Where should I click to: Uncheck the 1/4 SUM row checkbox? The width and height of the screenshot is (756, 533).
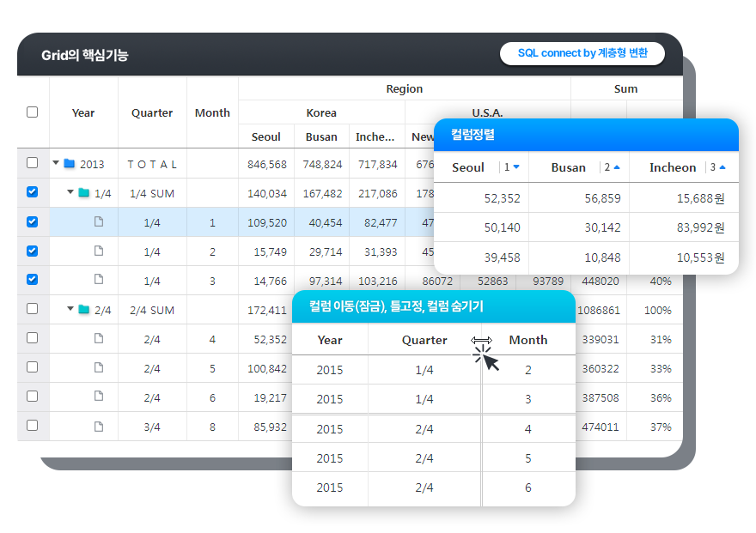point(33,192)
